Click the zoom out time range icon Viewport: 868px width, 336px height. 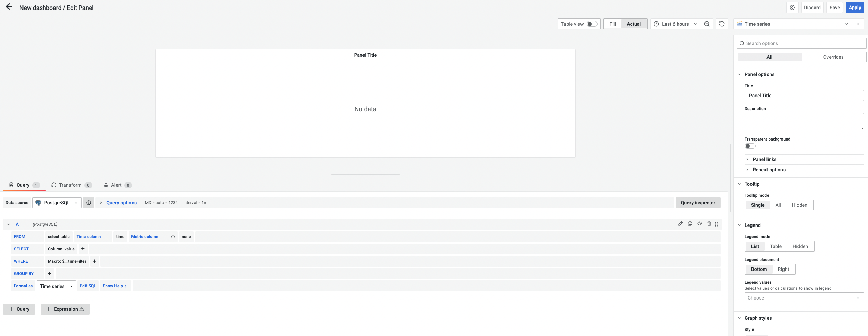tap(707, 24)
